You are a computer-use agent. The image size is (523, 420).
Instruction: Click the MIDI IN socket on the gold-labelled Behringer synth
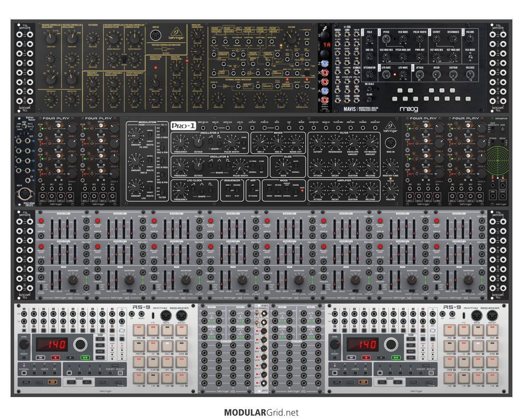[156, 36]
